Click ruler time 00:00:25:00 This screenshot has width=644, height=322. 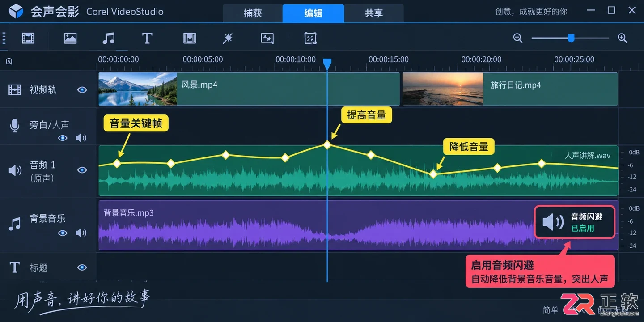(574, 59)
